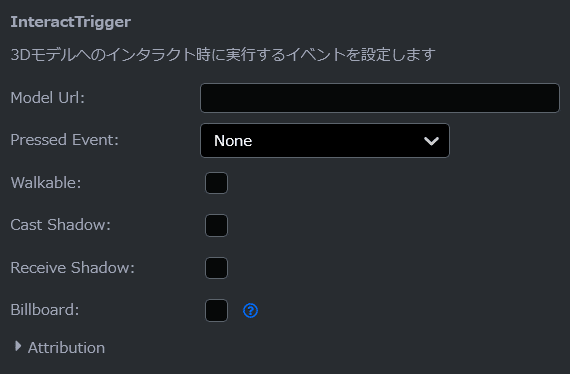Check the Receive Shadow box
The width and height of the screenshot is (570, 374).
pyautogui.click(x=216, y=268)
